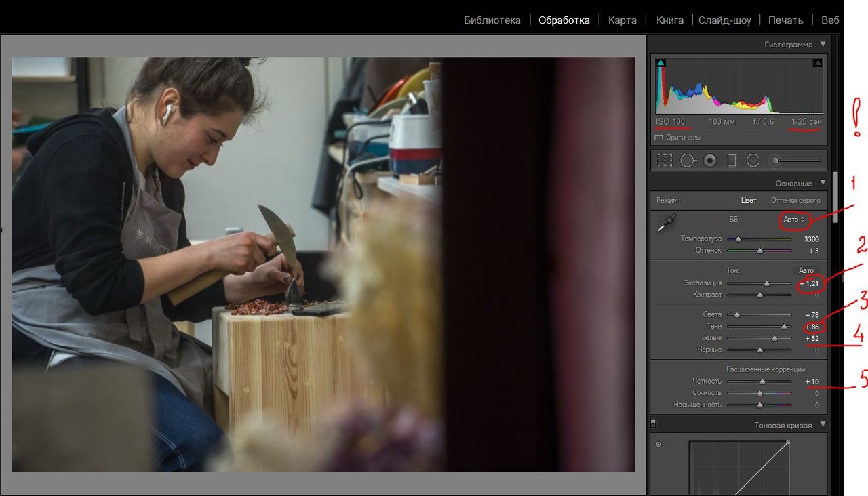
Task: Open the Слайд-шоу module
Action: click(725, 20)
